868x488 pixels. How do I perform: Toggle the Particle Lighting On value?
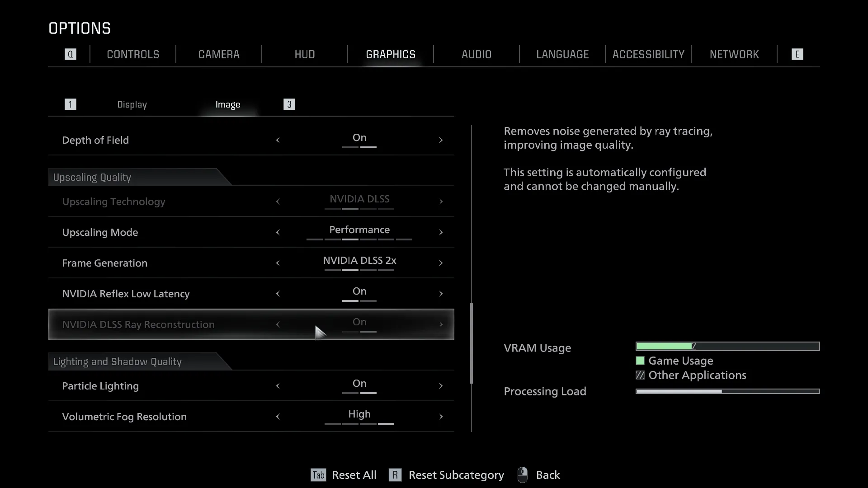(359, 384)
